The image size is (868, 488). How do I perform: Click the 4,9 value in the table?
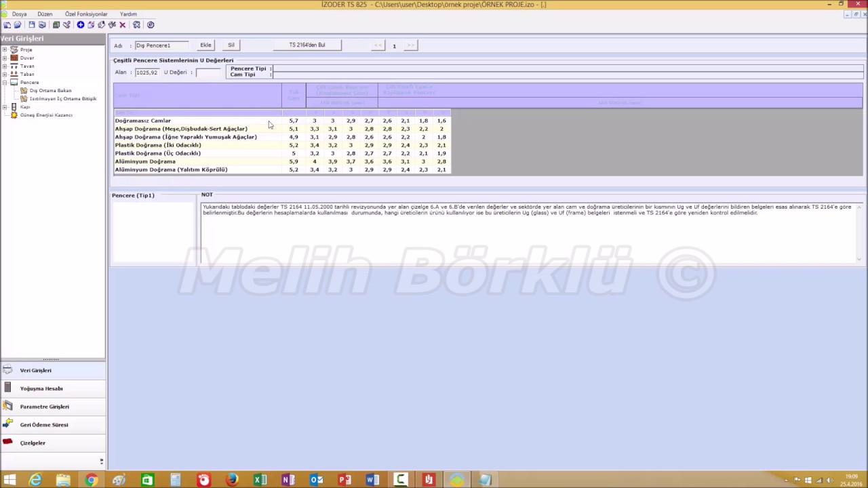pyautogui.click(x=294, y=137)
